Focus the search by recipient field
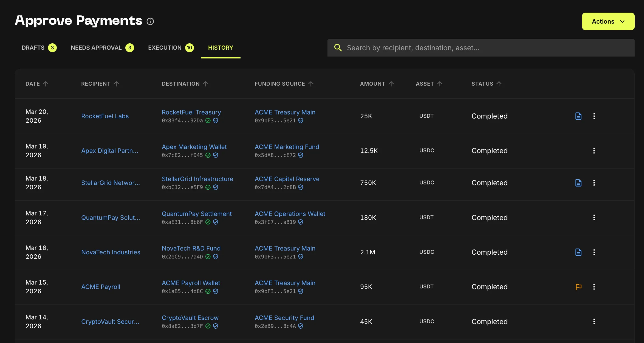Viewport: 644px width, 343px height. point(481,48)
